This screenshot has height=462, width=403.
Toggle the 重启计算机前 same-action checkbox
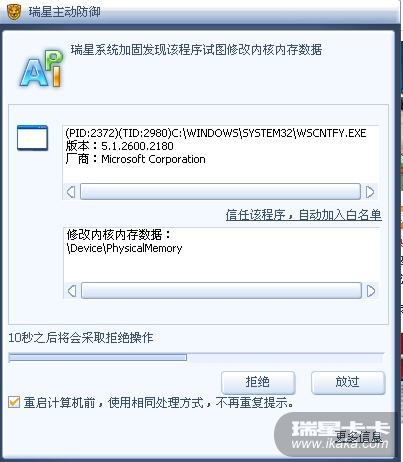point(14,402)
